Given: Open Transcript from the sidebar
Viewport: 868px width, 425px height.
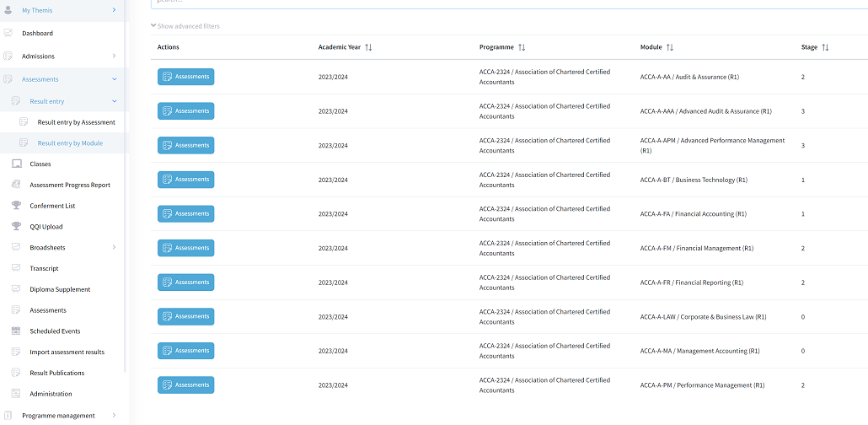Looking at the screenshot, I should [x=45, y=268].
